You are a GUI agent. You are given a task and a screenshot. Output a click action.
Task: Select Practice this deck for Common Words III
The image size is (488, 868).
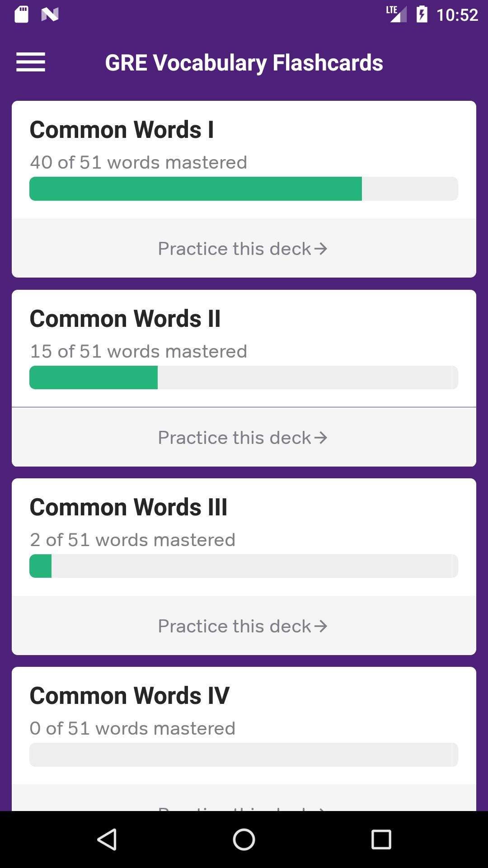click(243, 626)
